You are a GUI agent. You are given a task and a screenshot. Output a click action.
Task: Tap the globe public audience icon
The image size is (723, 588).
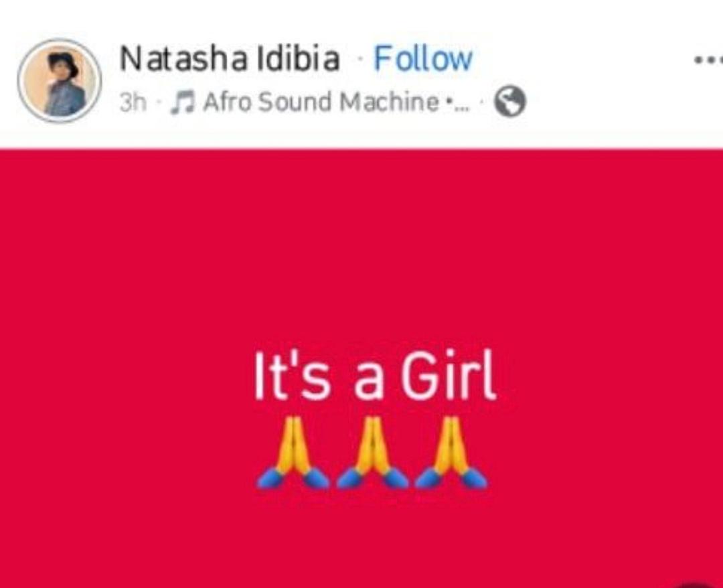pos(509,102)
